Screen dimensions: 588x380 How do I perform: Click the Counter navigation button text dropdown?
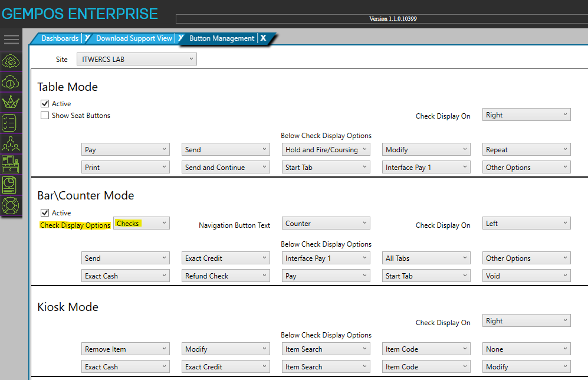pos(326,224)
